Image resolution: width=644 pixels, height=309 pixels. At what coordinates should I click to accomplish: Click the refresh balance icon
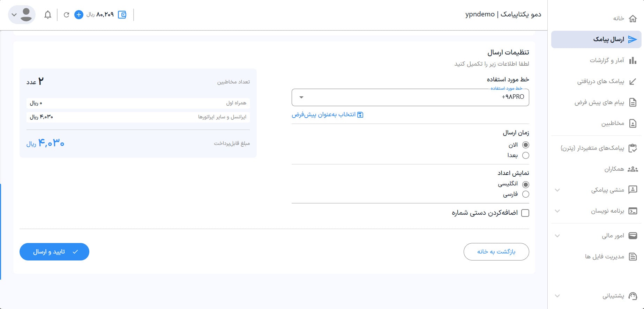click(x=66, y=15)
